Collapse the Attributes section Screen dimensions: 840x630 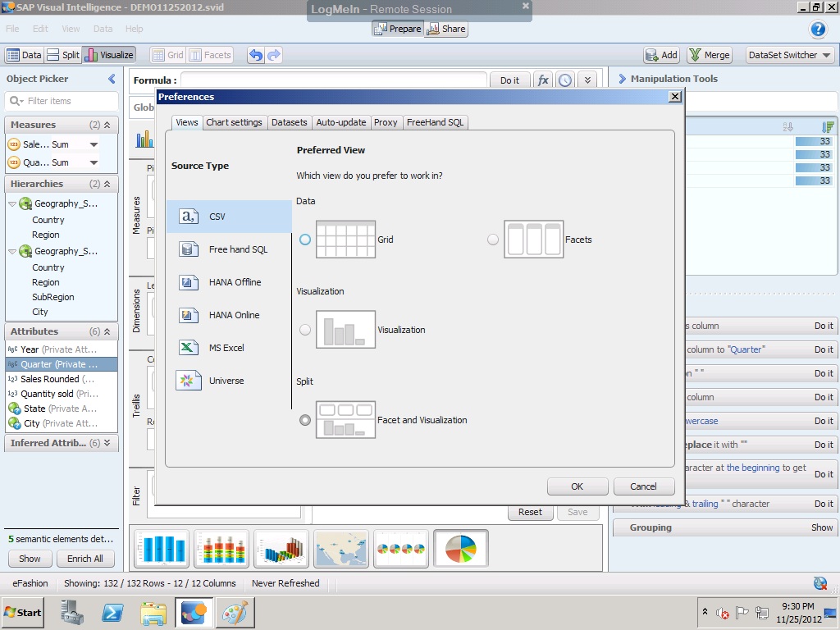pos(107,331)
